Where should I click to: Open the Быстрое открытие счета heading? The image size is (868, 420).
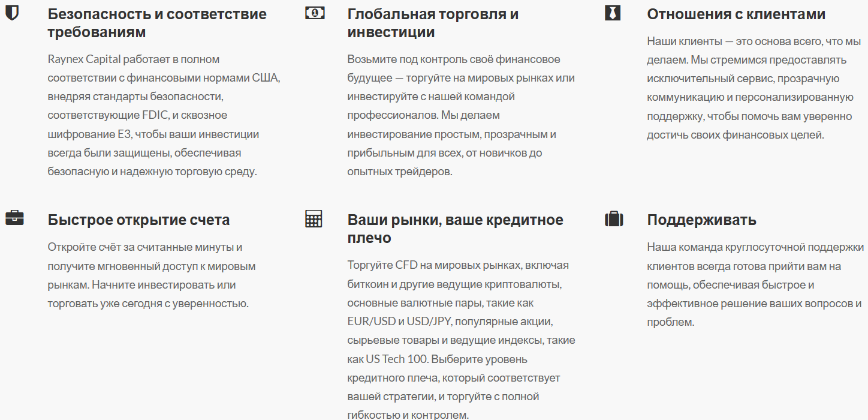point(138,219)
